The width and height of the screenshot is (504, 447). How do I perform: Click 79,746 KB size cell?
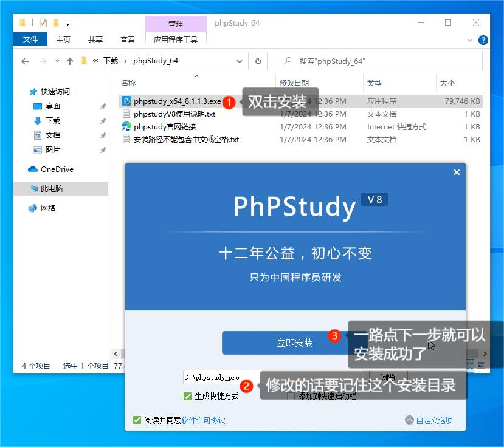pos(462,101)
